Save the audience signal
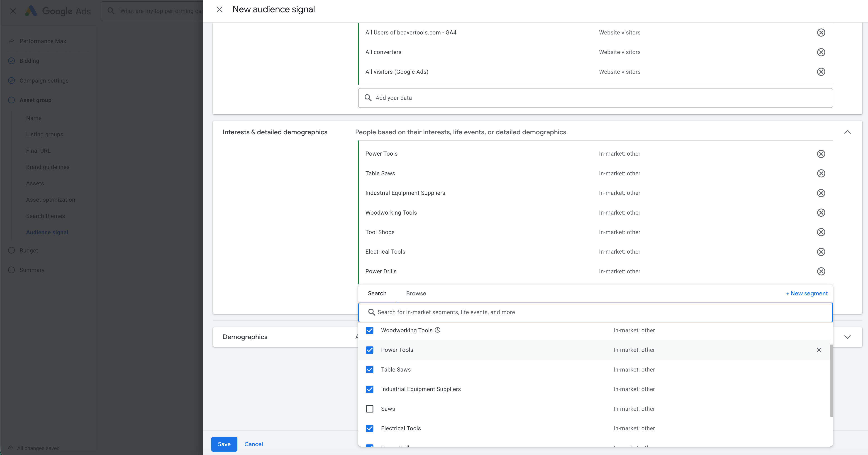Viewport: 868px width, 455px height. (224, 444)
